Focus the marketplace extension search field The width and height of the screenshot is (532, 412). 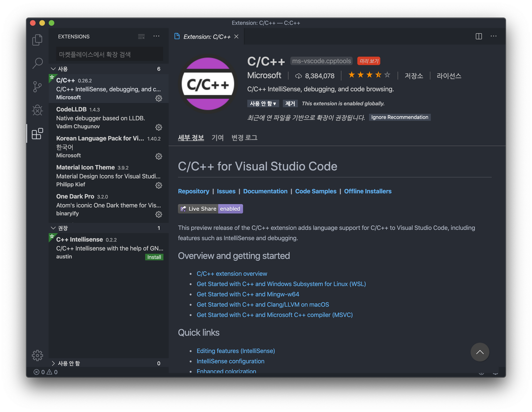click(109, 54)
